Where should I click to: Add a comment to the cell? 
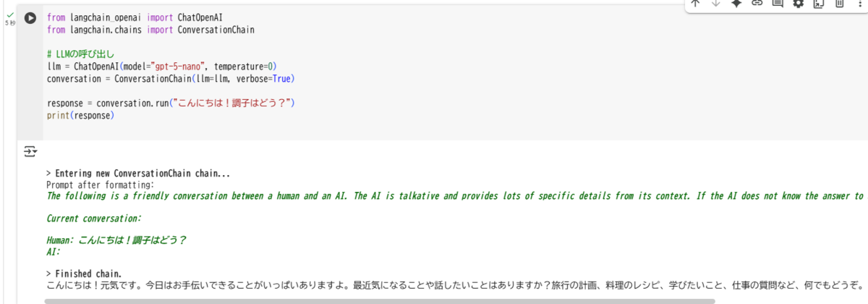click(x=778, y=3)
